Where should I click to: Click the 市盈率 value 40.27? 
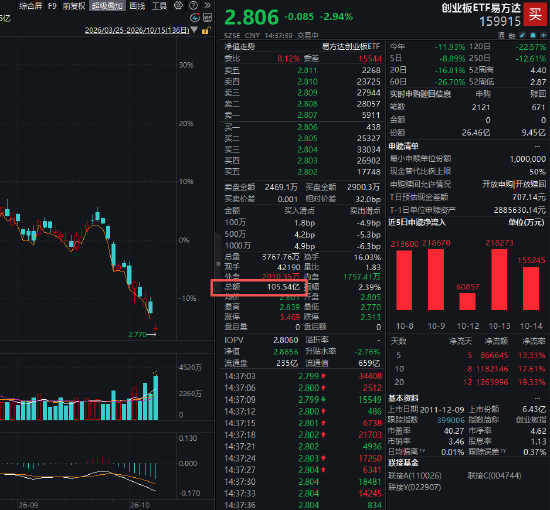[454, 431]
